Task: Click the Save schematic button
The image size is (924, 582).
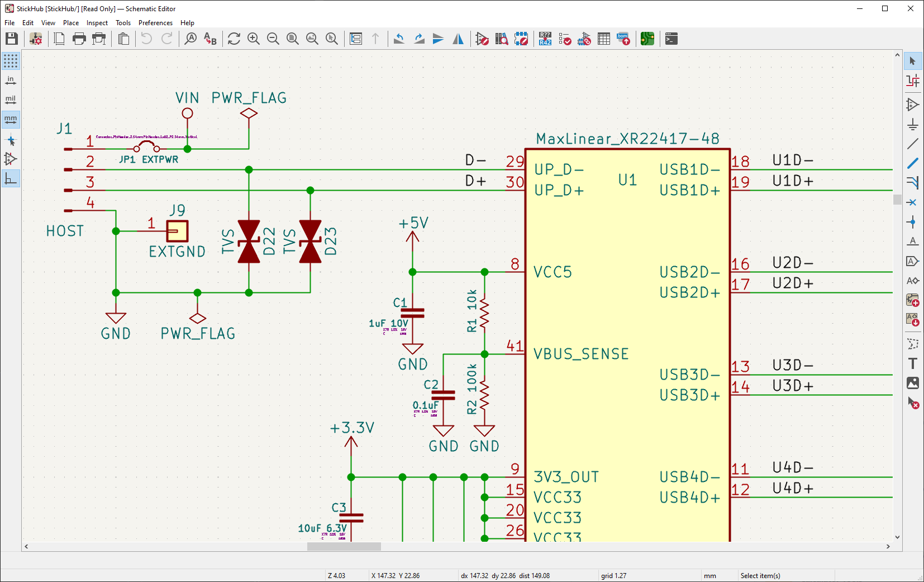Action: coord(12,39)
